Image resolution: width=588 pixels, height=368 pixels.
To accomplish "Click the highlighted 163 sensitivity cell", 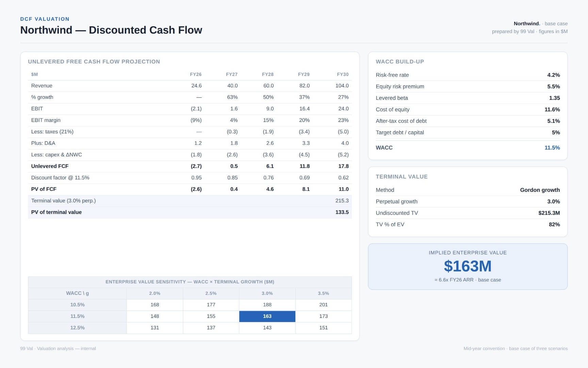I will 267,316.
